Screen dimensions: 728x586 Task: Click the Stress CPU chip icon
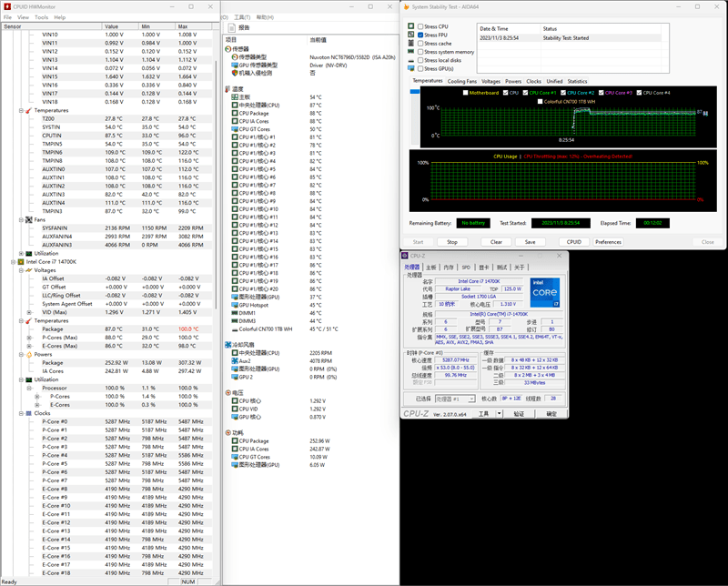click(x=411, y=26)
